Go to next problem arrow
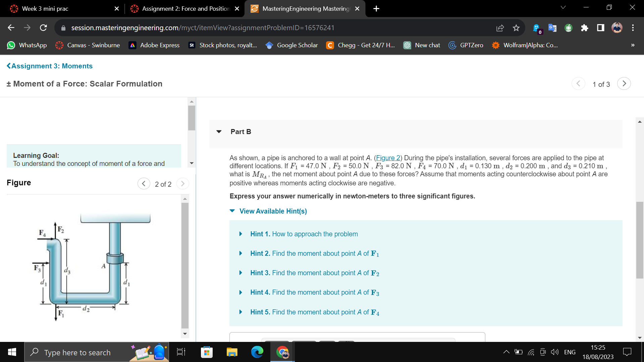Screen dimensions: 644x362 click(624, 84)
